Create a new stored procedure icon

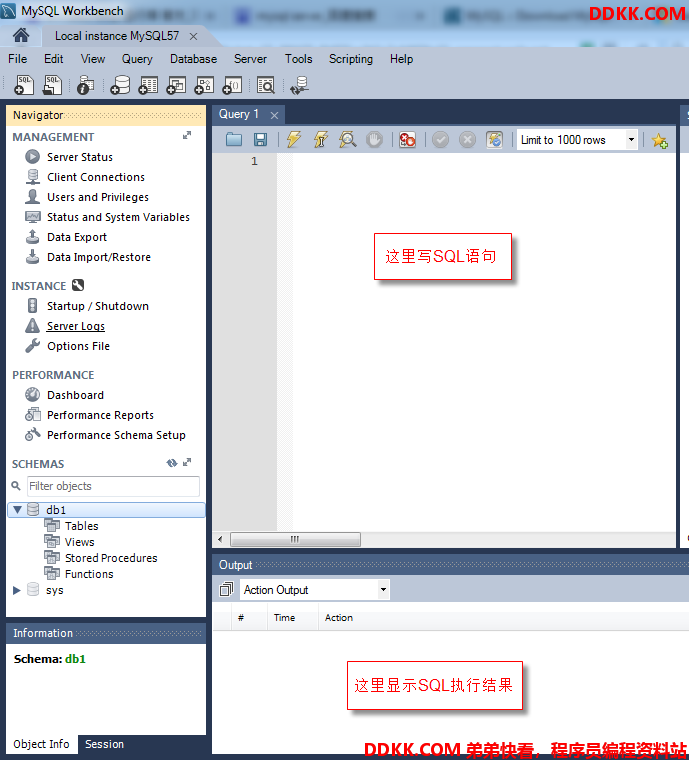pyautogui.click(x=204, y=85)
